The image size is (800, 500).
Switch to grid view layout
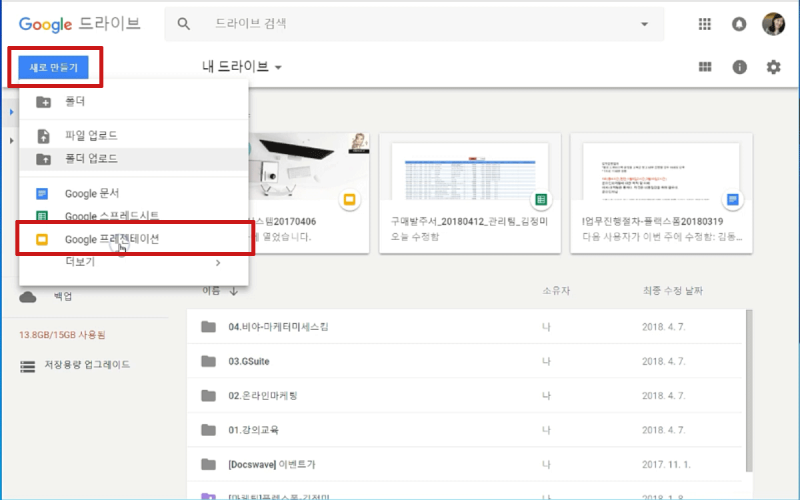[705, 67]
